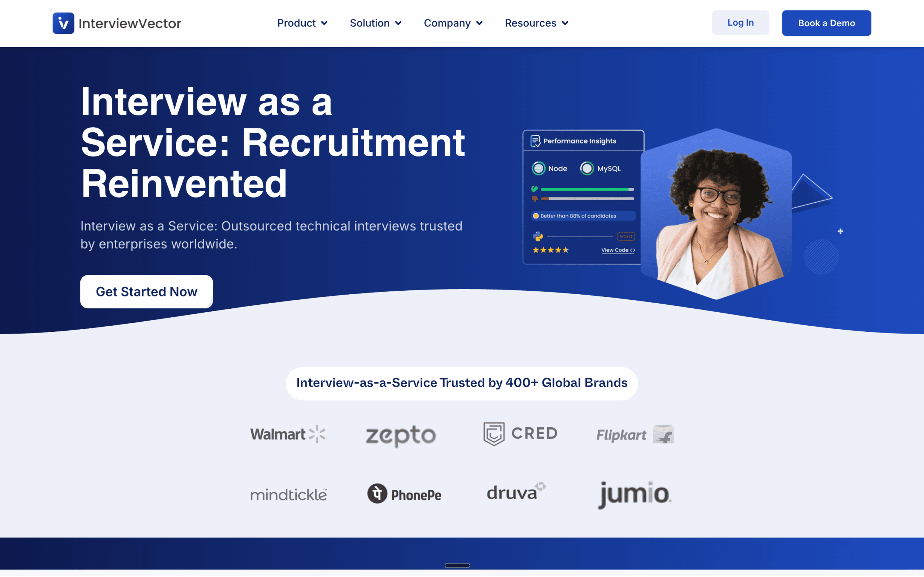
Task: Click the Log In menu item
Action: coord(740,22)
